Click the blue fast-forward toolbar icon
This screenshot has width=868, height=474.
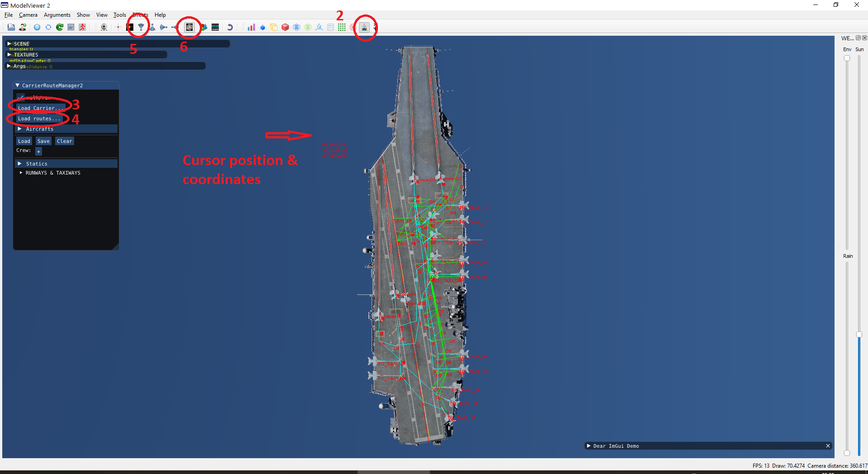coord(71,27)
